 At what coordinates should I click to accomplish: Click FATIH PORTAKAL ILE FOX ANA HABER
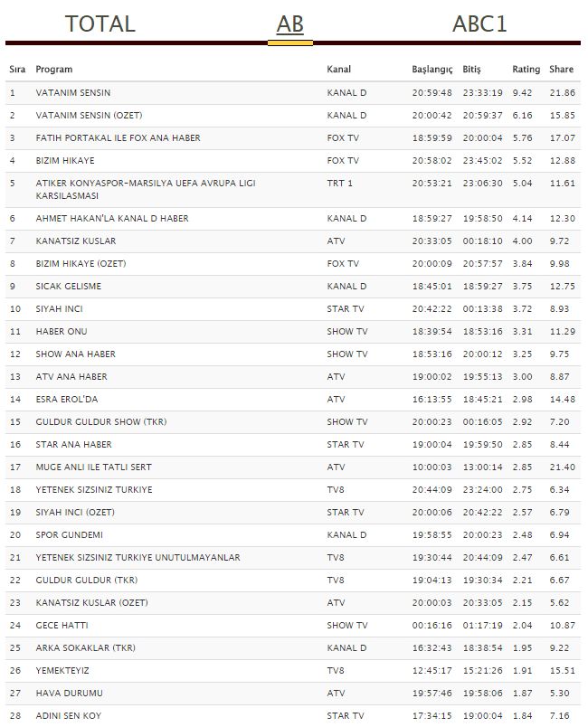click(x=118, y=138)
